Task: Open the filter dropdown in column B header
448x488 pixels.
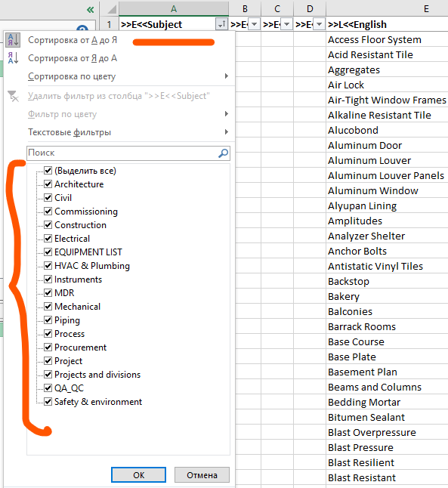Action: 254,24
